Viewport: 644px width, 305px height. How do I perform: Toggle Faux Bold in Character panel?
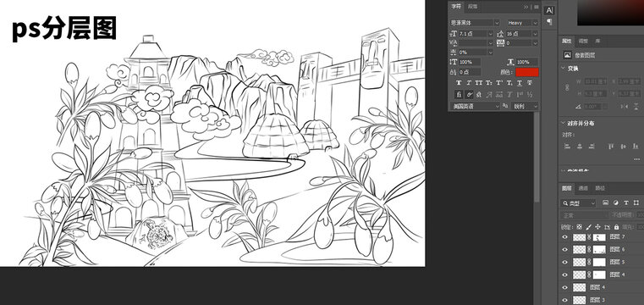(459, 83)
